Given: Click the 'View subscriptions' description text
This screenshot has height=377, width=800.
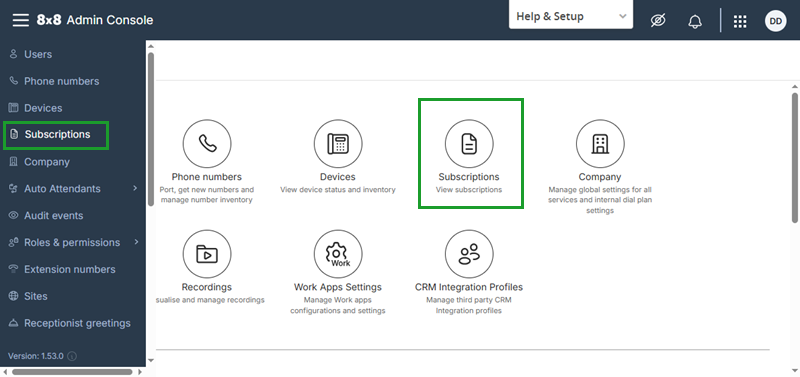Looking at the screenshot, I should click(x=469, y=190).
